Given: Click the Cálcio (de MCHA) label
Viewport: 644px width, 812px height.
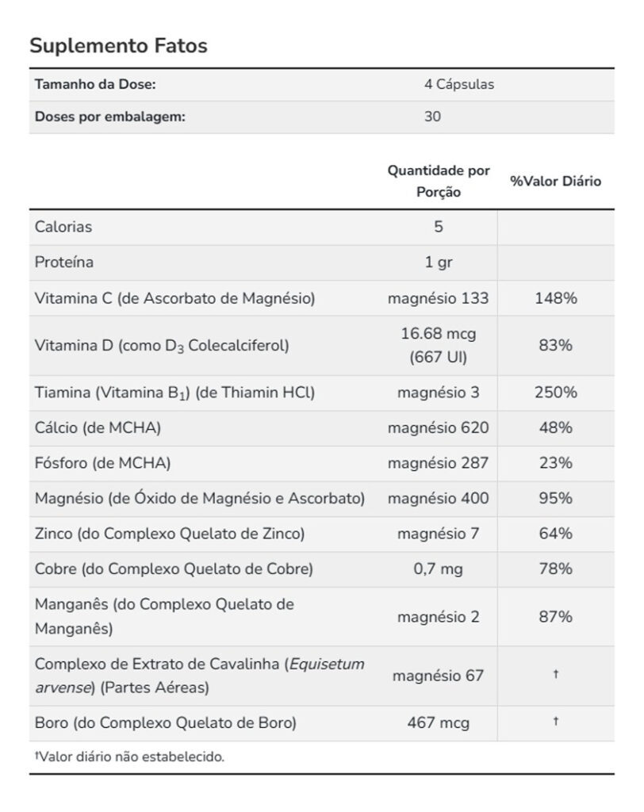Looking at the screenshot, I should pyautogui.click(x=98, y=427).
